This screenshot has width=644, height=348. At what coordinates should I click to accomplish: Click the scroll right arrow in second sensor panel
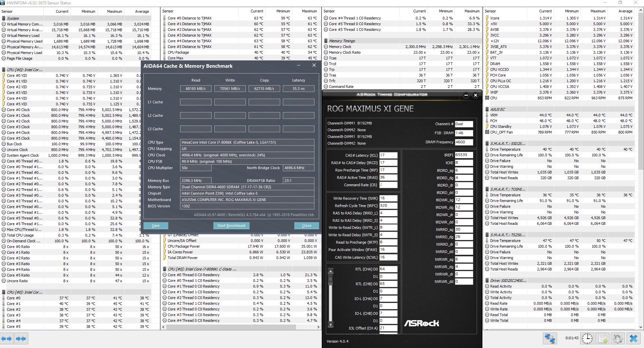click(x=318, y=327)
